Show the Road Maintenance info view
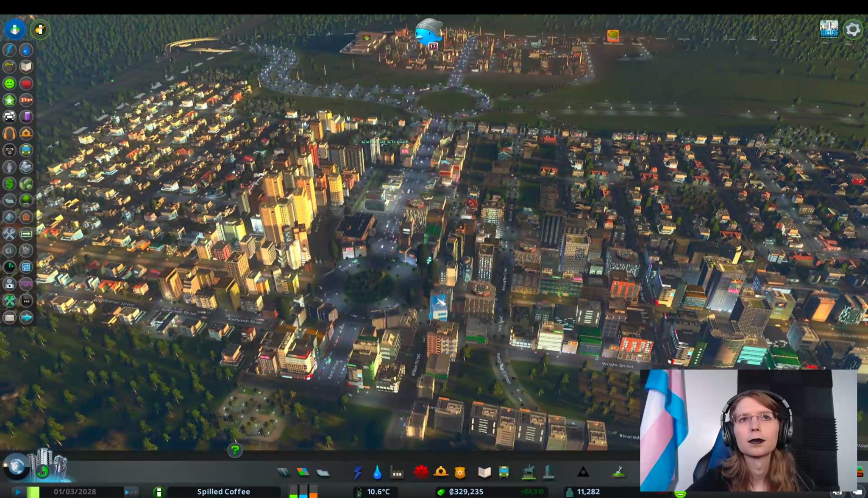The image size is (868, 498). [9, 234]
